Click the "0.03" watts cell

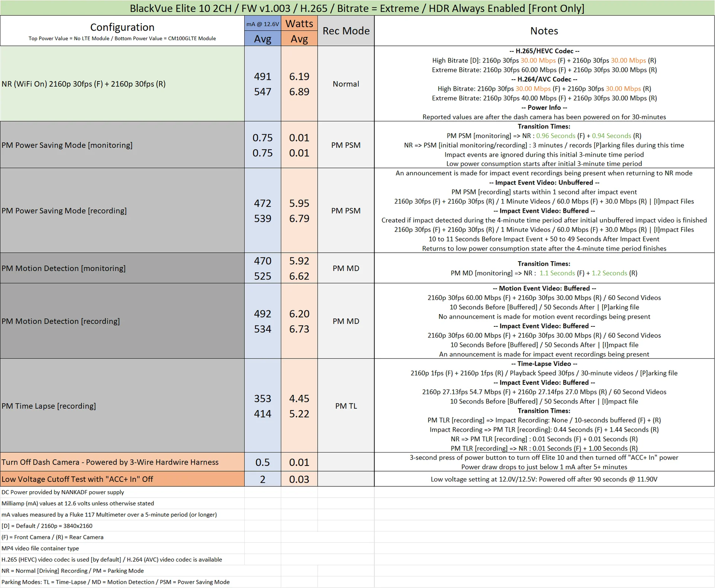coord(299,479)
